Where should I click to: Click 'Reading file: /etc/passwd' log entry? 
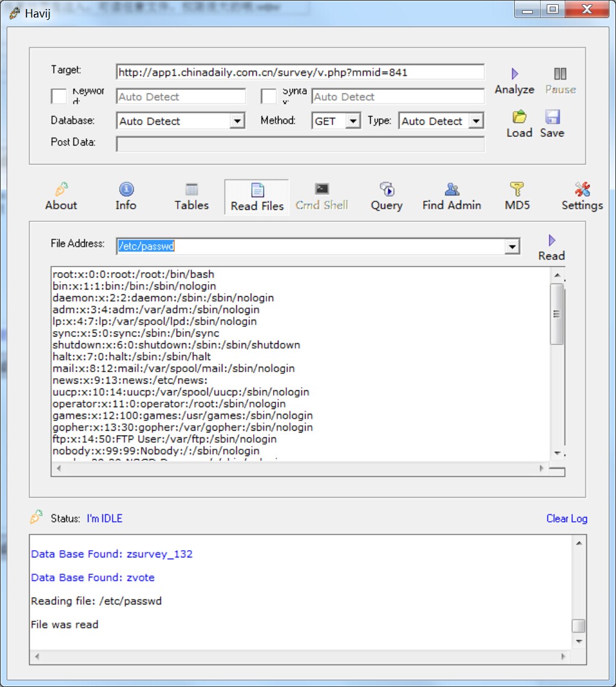coord(96,601)
